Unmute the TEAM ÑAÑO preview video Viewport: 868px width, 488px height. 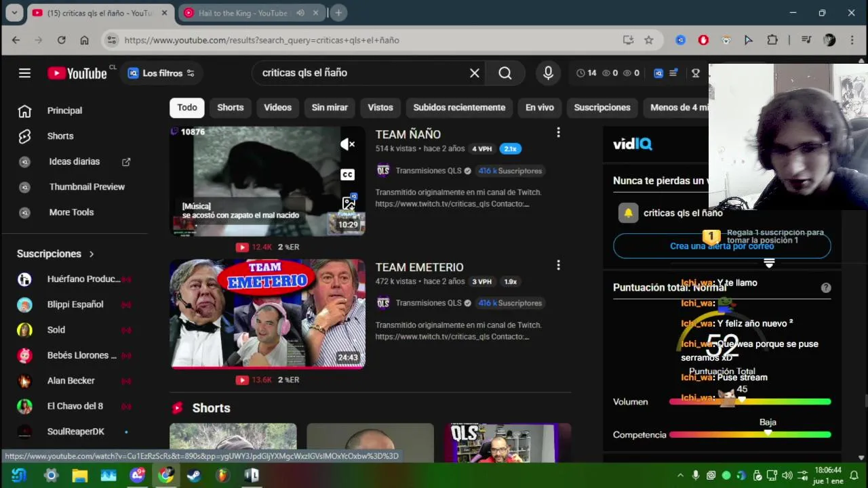(x=347, y=144)
